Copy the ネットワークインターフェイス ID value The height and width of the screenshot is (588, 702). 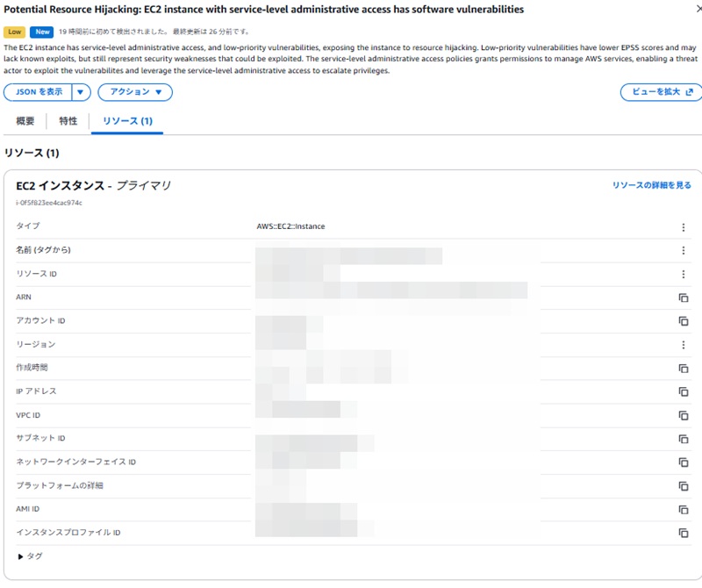683,463
